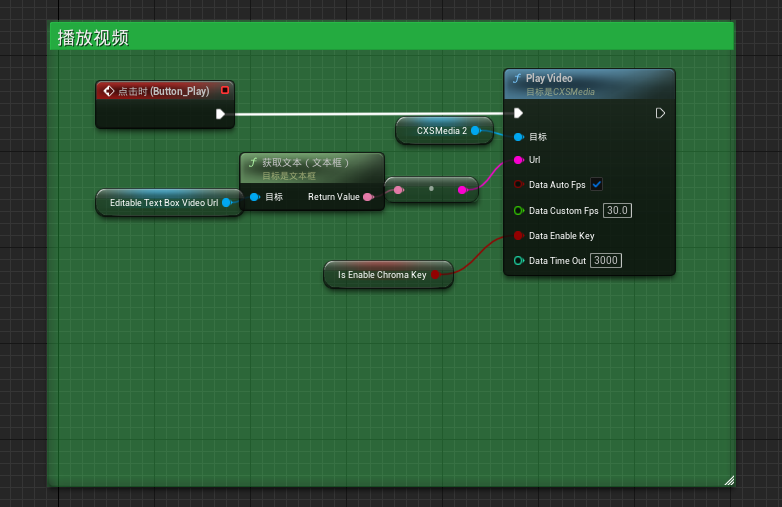Image resolution: width=782 pixels, height=507 pixels.
Task: Click Play Video exec input pin
Action: click(x=518, y=113)
